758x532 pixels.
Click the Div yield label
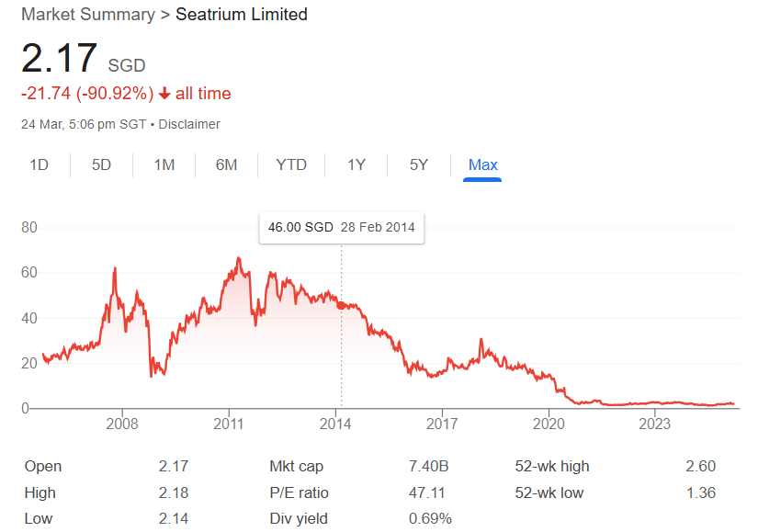[298, 519]
